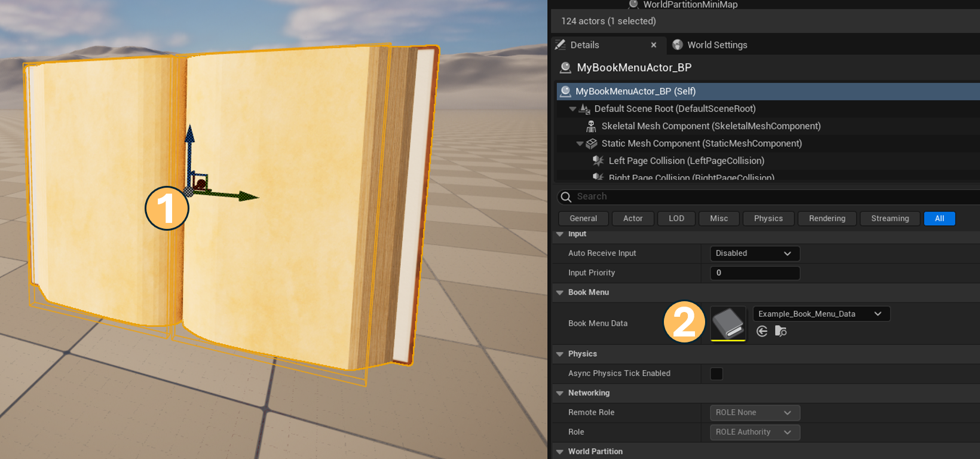
Task: Select Left Page Collision row
Action: pyautogui.click(x=768, y=161)
